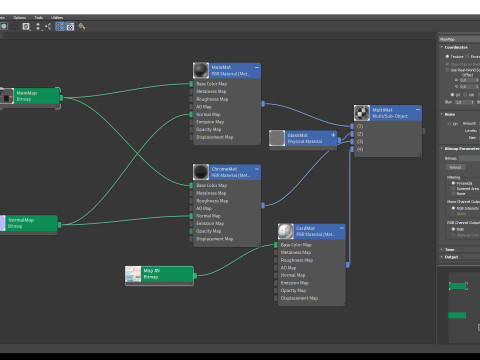This screenshot has height=360, width=480.
Task: Collapse the ChromeMat node with minus button
Action: pyautogui.click(x=257, y=169)
